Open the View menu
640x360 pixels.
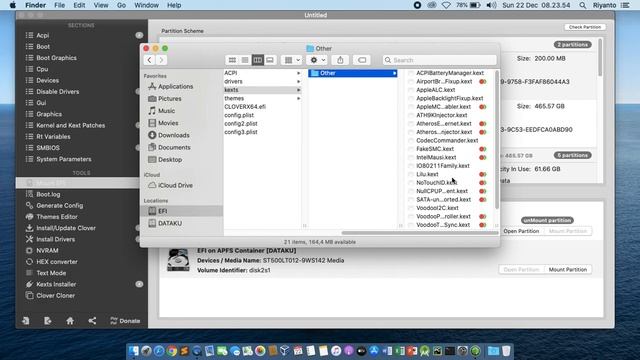click(x=101, y=5)
